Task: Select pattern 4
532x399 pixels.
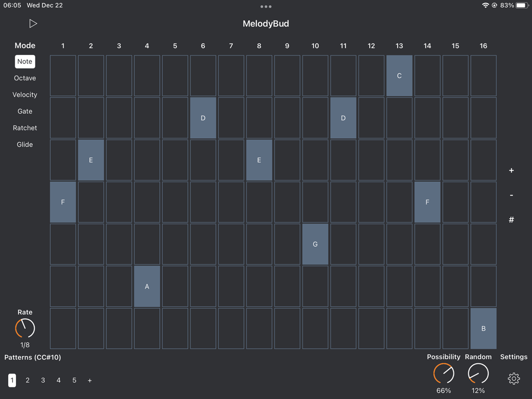Action: pos(59,380)
